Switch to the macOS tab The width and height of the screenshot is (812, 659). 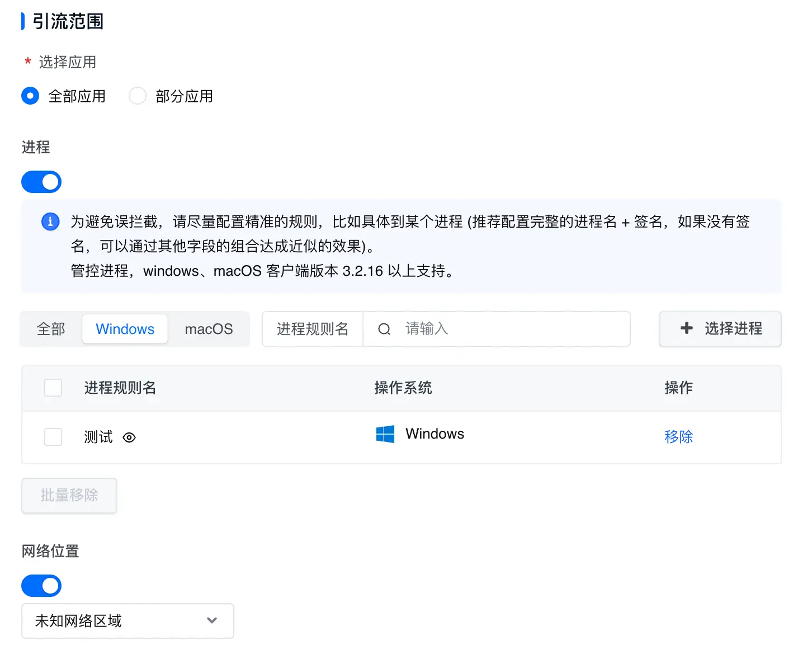209,329
